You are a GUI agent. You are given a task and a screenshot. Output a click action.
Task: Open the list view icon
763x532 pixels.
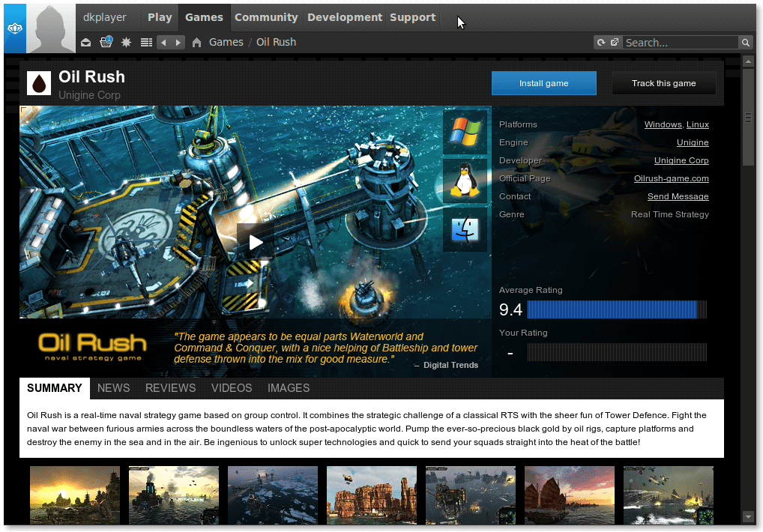(x=146, y=43)
